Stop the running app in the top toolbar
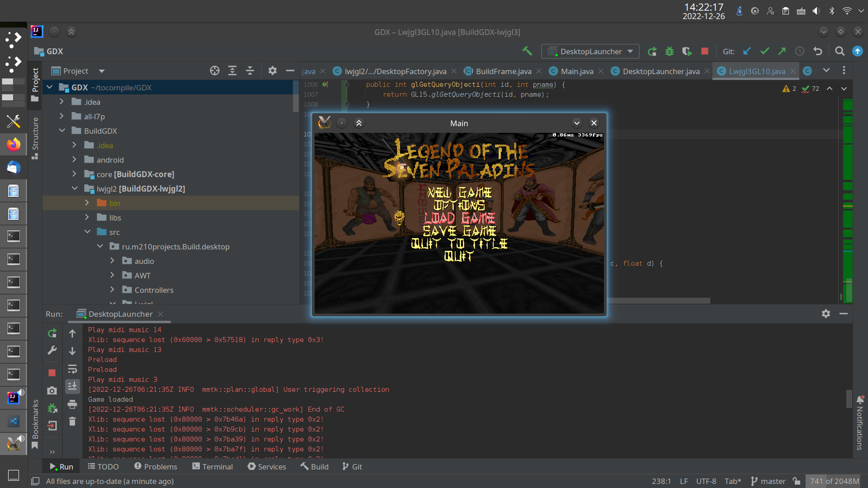The height and width of the screenshot is (488, 868). 705,51
